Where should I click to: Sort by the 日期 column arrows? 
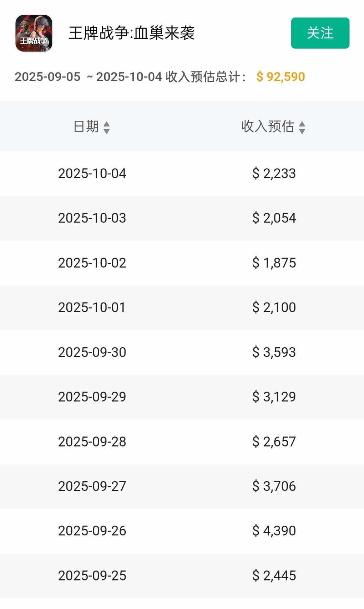point(106,128)
